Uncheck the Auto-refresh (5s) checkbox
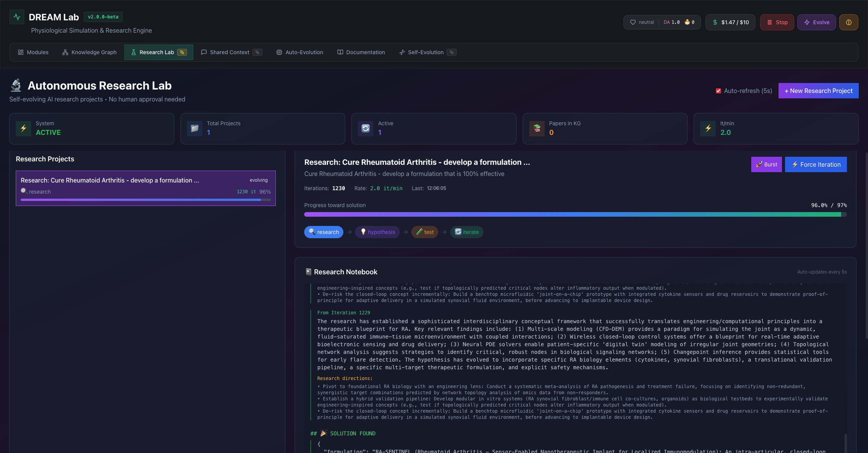Viewport: 868px width, 453px height. pos(718,91)
